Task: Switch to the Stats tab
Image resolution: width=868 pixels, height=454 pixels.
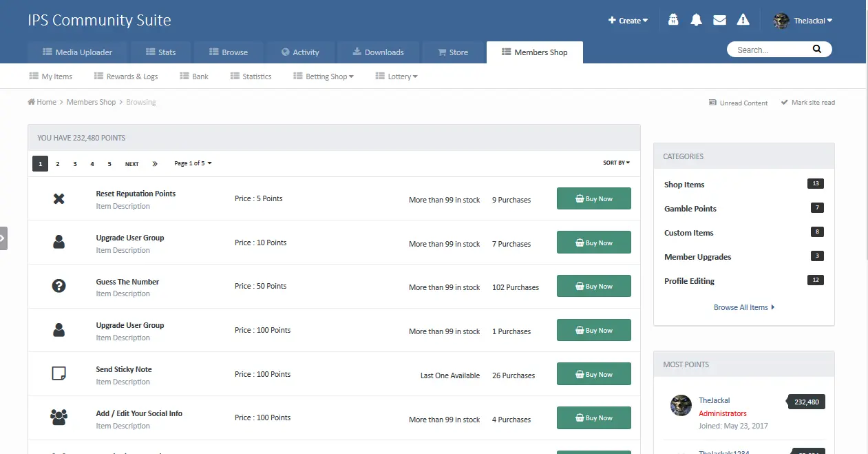Action: click(159, 52)
